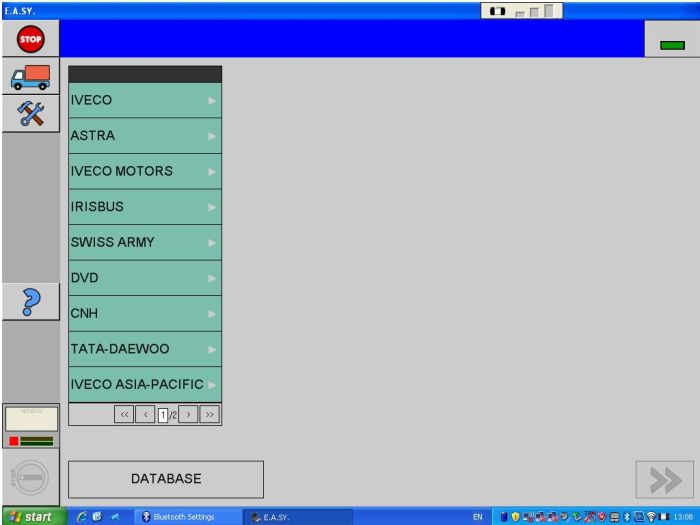The image size is (700, 525).
Task: Open the hammer and wrench tools icon
Action: coord(30,113)
